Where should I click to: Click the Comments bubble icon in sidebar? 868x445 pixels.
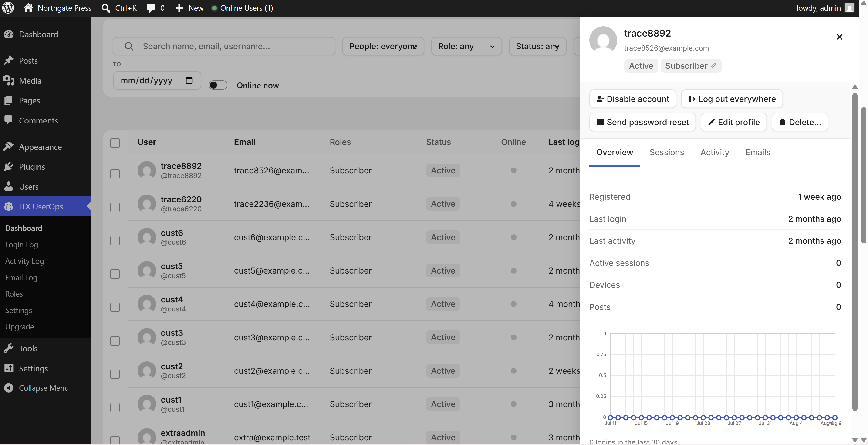click(x=9, y=120)
